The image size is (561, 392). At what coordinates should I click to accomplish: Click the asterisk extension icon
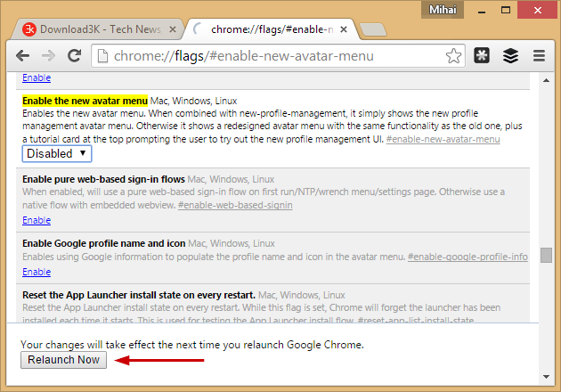(482, 56)
